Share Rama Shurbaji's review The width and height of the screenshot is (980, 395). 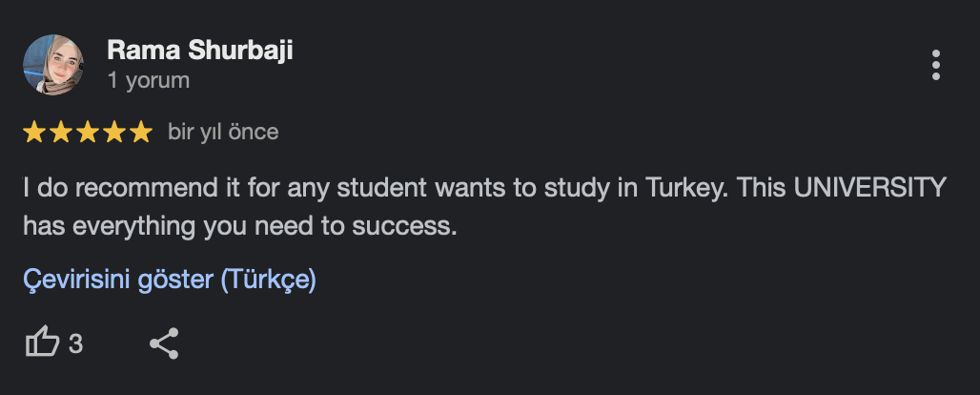tap(164, 343)
